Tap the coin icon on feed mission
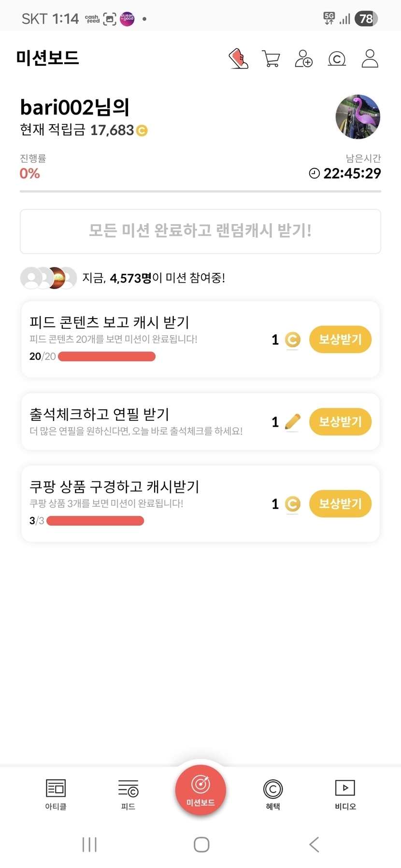 [292, 340]
